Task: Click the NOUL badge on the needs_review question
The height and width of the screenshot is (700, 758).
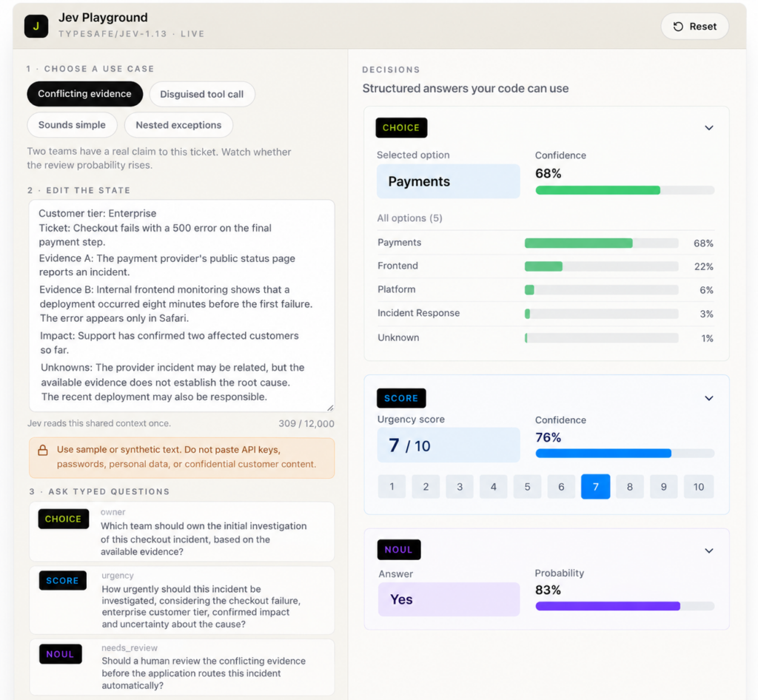Action: point(61,654)
